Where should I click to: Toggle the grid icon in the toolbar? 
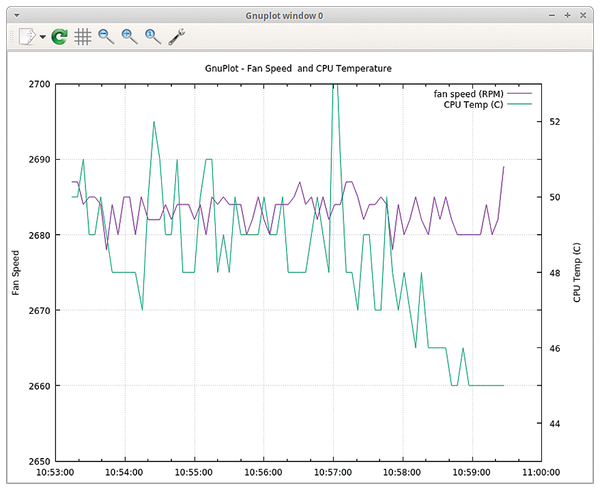click(x=83, y=37)
